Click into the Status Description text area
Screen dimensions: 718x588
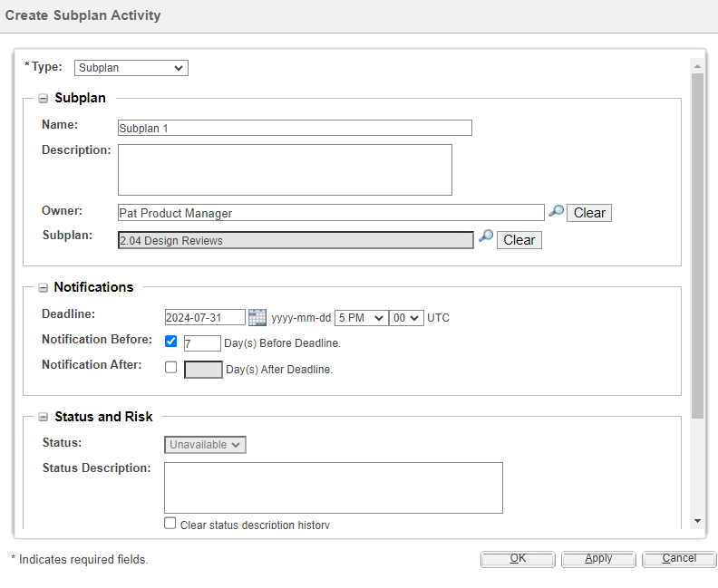(334, 487)
